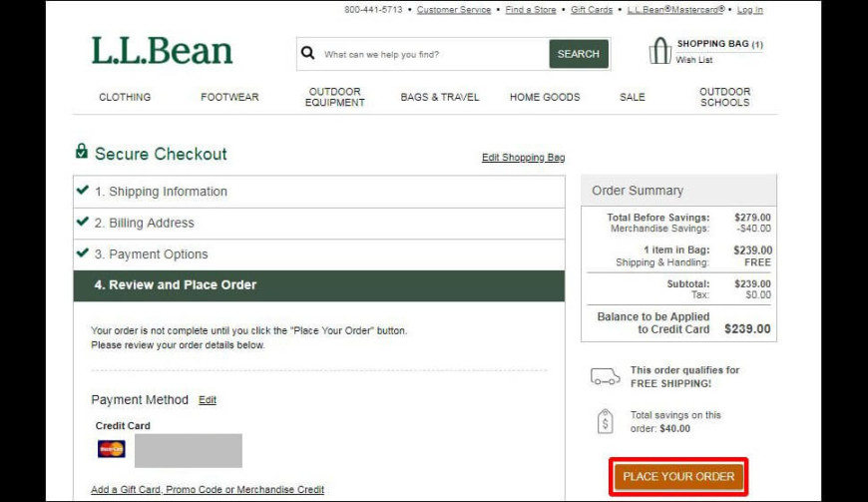This screenshot has height=502, width=868.
Task: Click the Secure Checkout heading
Action: (x=161, y=154)
